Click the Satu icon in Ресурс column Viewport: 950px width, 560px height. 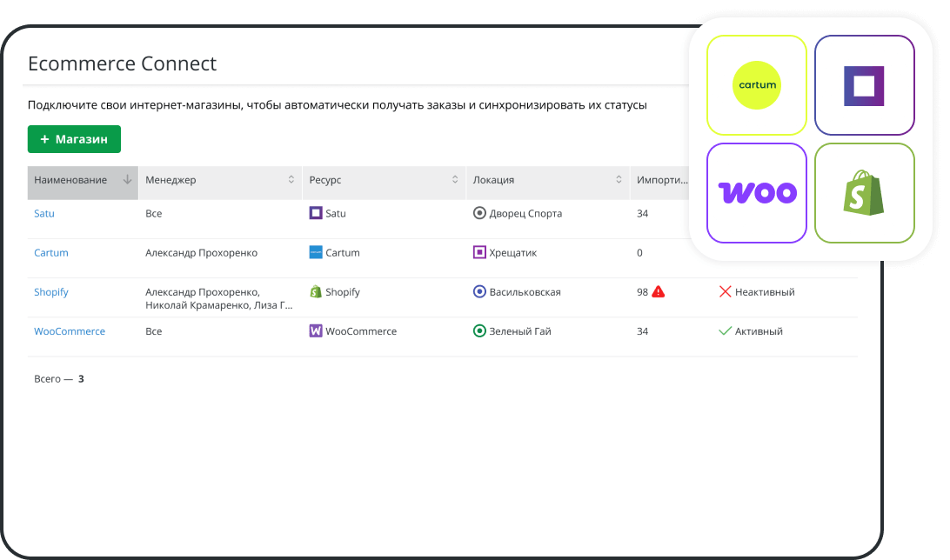[x=316, y=213]
